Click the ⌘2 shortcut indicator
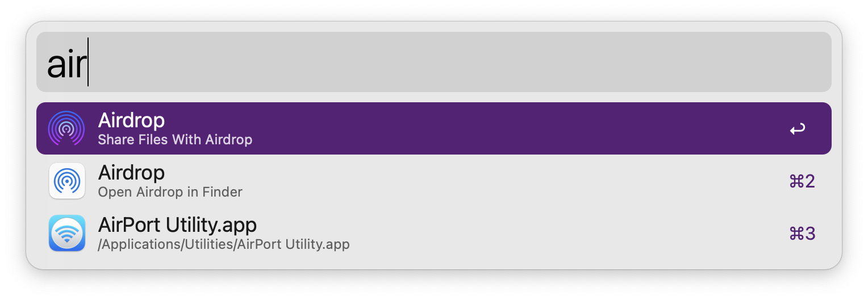 coord(802,181)
